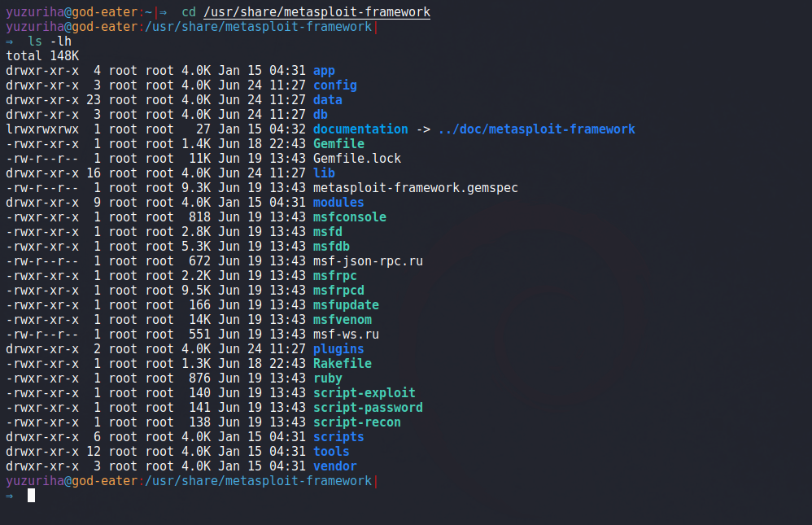Image resolution: width=812 pixels, height=525 pixels.
Task: Click the '14K' size of msfvenom
Action: click(x=199, y=320)
